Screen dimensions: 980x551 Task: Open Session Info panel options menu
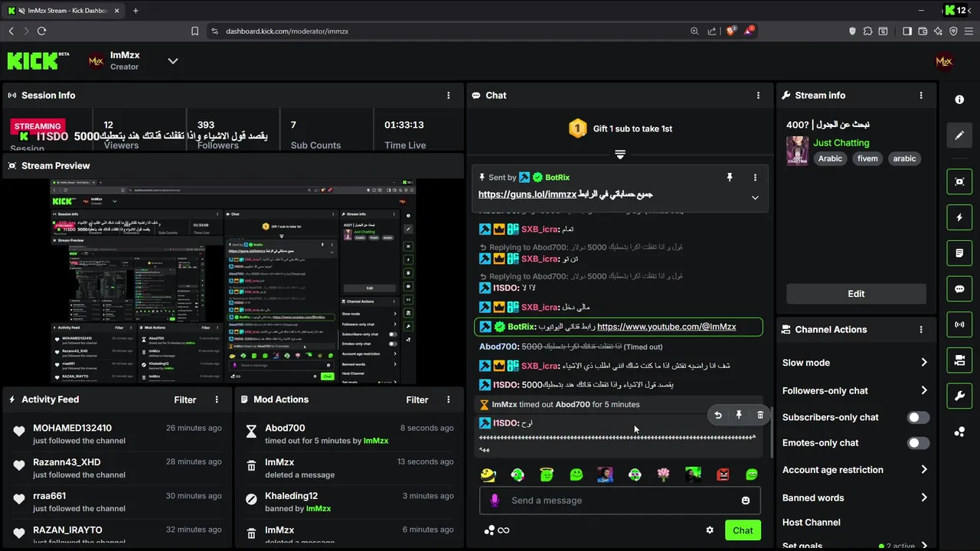pos(449,96)
